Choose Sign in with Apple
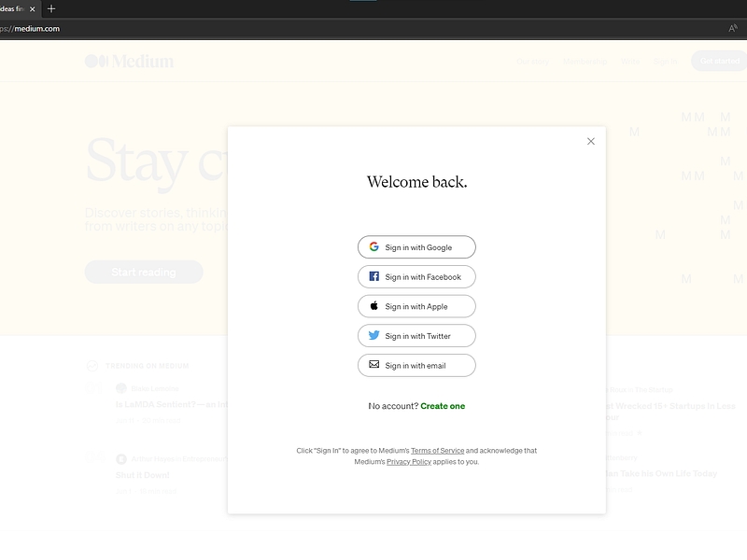Image resolution: width=747 pixels, height=560 pixels. click(416, 306)
